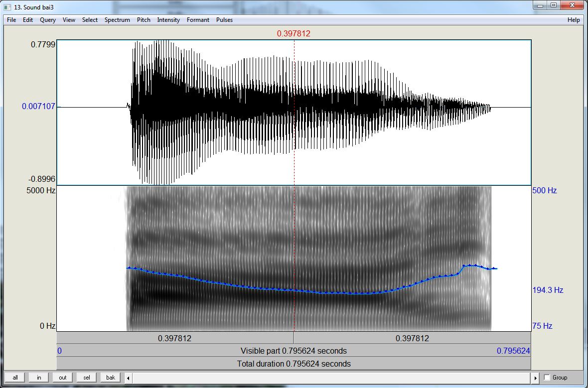Viewport: 588px width, 388px height.
Task: Click the rising pitch peak near the end
Action: pyautogui.click(x=470, y=265)
